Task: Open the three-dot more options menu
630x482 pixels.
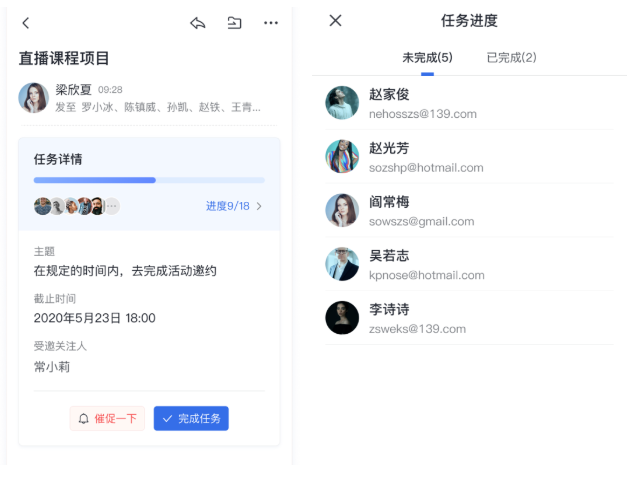Action: tap(271, 23)
